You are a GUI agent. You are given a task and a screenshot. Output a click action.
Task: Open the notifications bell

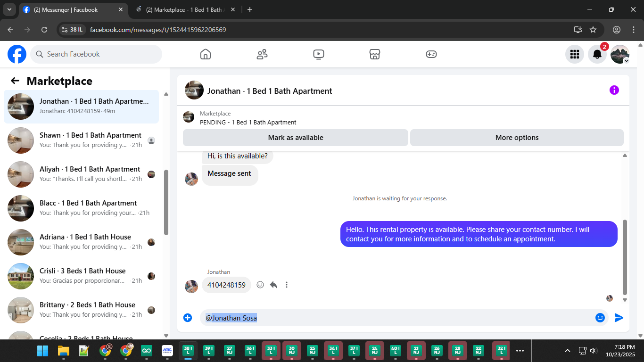pyautogui.click(x=597, y=54)
